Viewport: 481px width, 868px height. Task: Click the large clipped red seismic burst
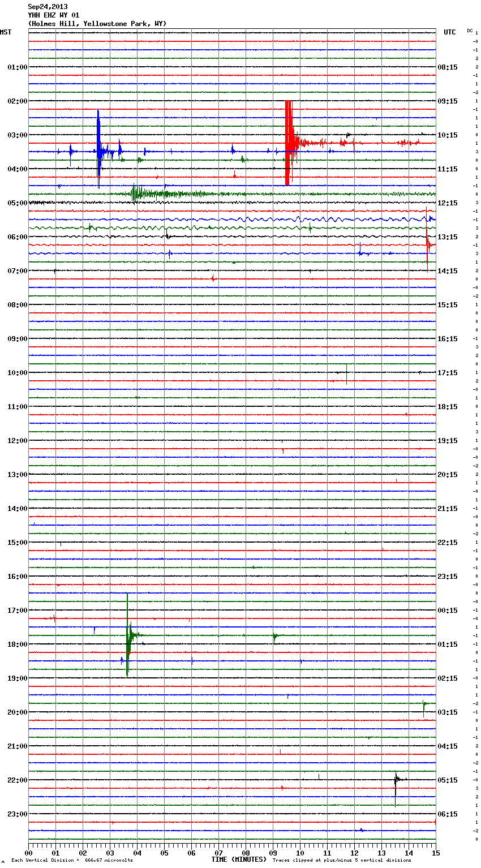pos(289,143)
